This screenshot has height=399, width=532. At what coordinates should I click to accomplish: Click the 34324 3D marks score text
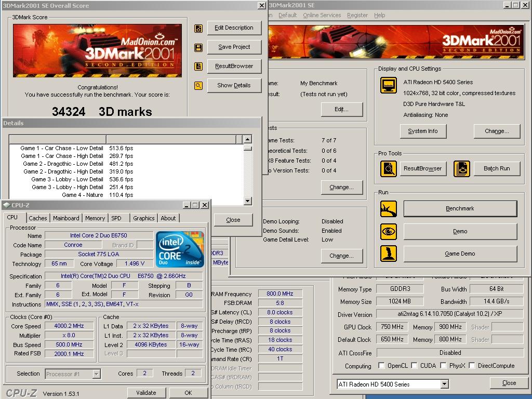(102, 112)
